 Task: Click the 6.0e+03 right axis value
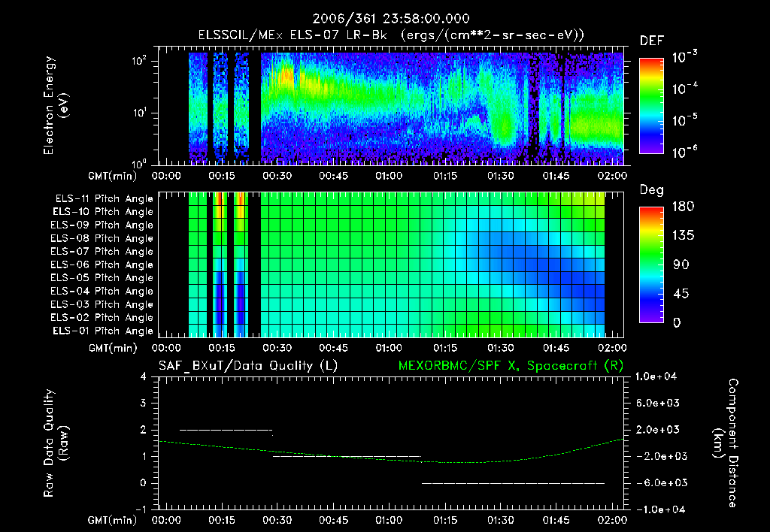[x=657, y=403]
